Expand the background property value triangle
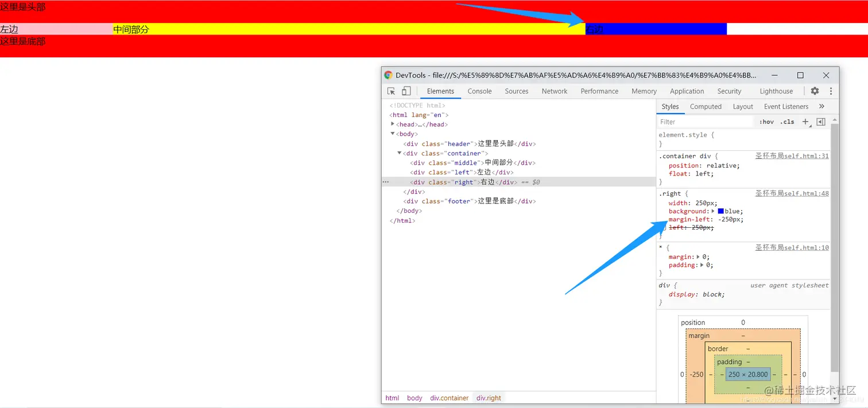 tap(714, 211)
